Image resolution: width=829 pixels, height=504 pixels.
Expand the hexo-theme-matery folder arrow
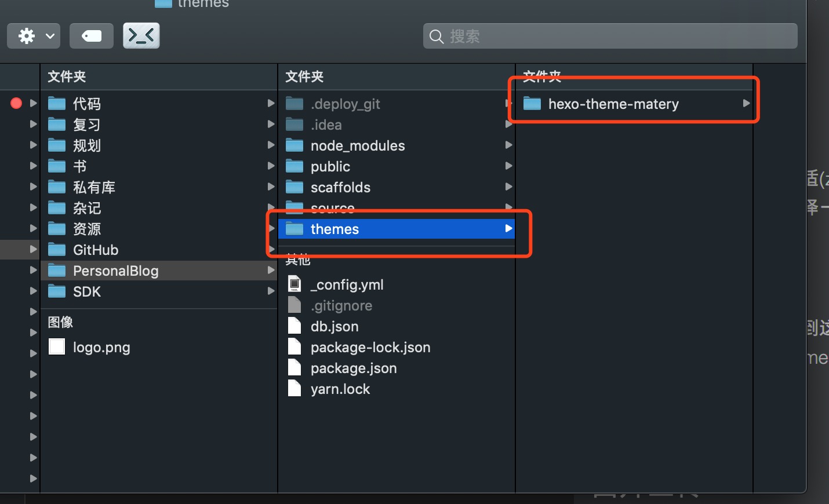(x=746, y=103)
